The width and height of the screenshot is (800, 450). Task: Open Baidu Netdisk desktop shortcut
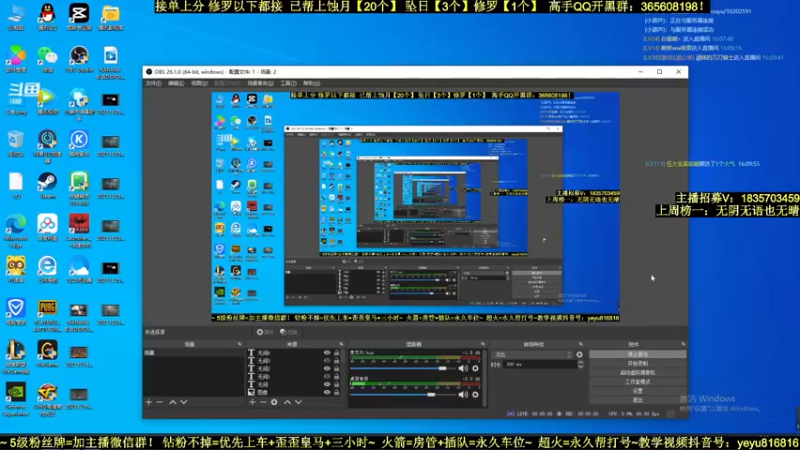click(x=47, y=228)
